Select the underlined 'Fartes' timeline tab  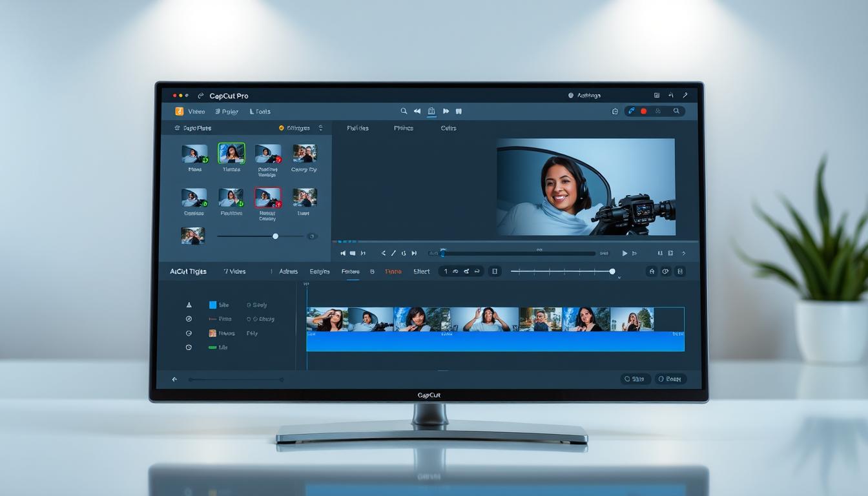350,272
